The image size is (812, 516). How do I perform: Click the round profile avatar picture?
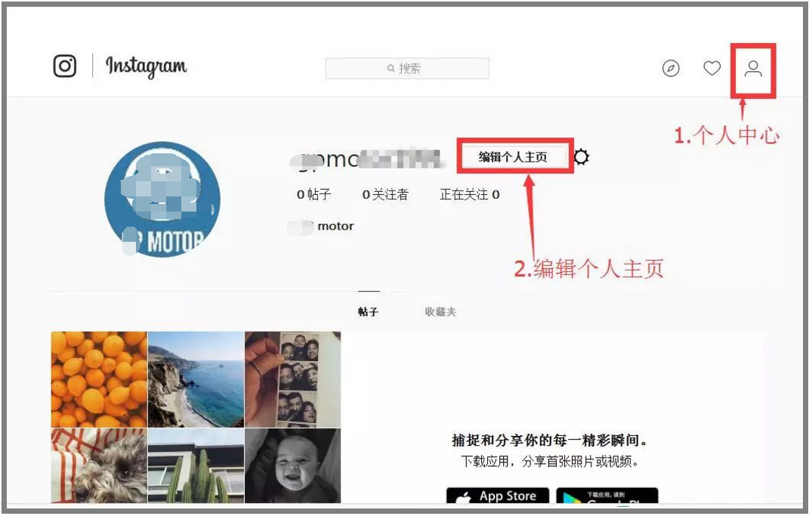click(162, 199)
